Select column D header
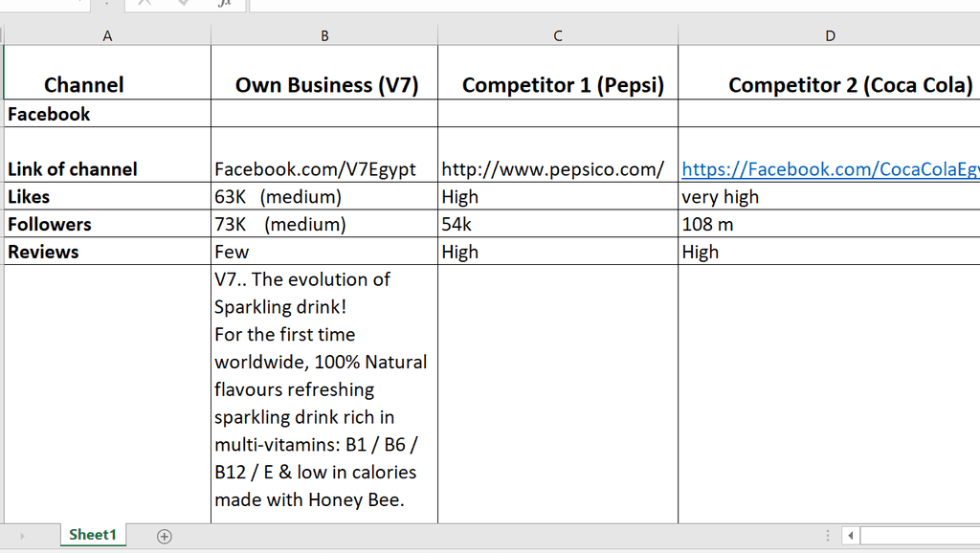980x553 pixels. pyautogui.click(x=830, y=35)
